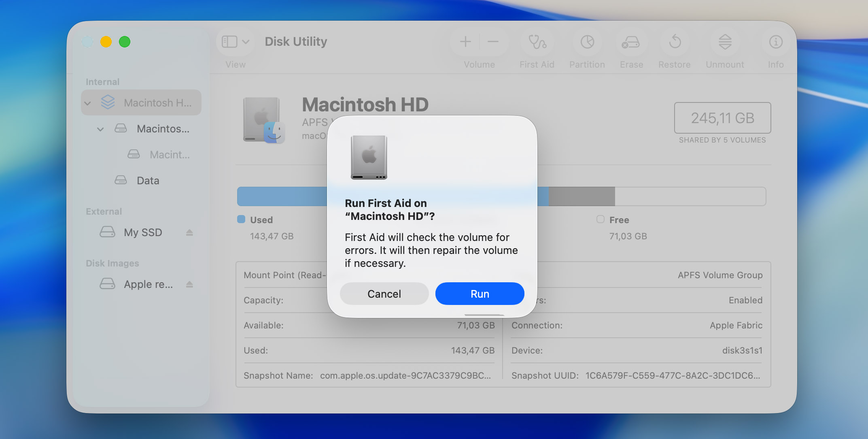Click the Unmount toolbar icon
The width and height of the screenshot is (868, 439).
tap(725, 42)
